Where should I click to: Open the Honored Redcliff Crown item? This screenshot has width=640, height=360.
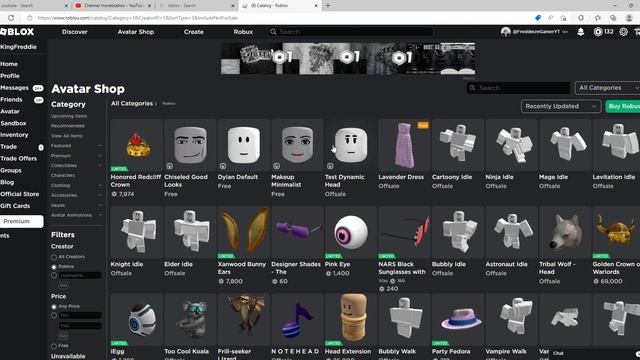coord(136,145)
